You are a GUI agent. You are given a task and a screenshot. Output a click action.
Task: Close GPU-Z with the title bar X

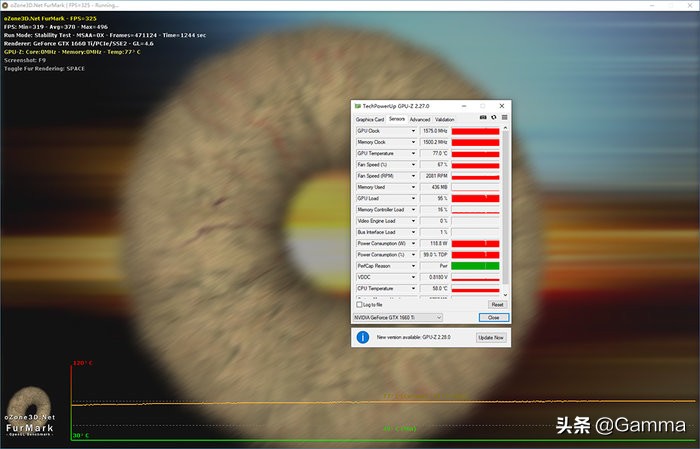(502, 106)
